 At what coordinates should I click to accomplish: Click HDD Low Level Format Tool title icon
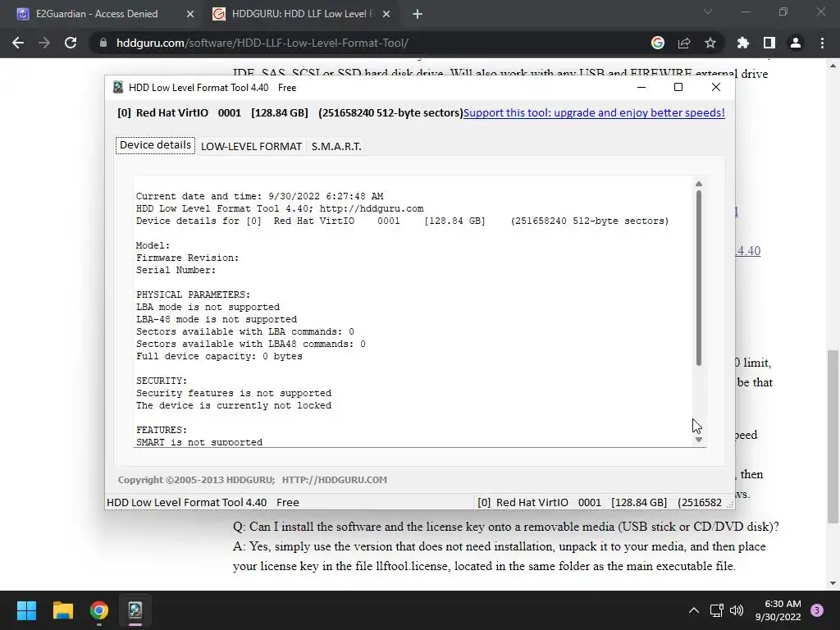click(118, 87)
